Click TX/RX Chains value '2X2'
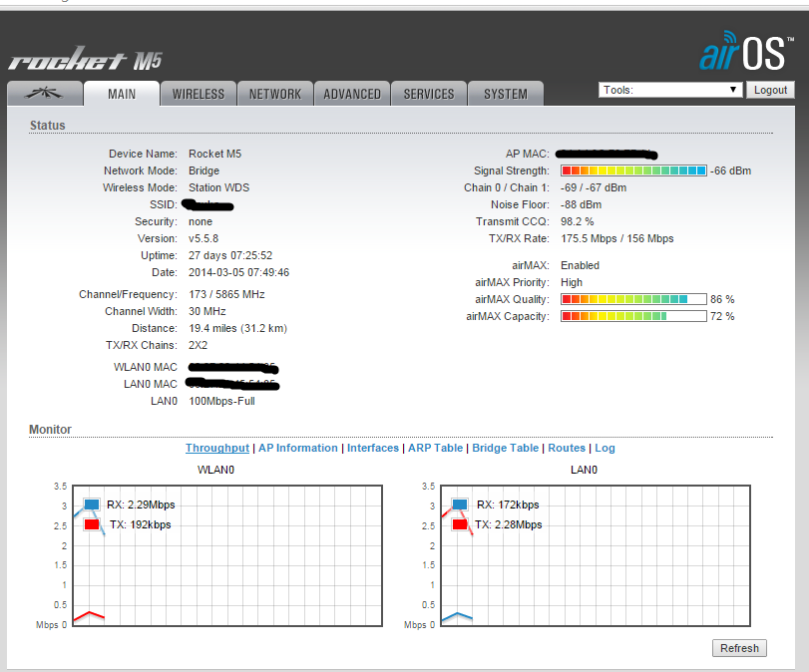The height and width of the screenshot is (672, 809). click(198, 346)
